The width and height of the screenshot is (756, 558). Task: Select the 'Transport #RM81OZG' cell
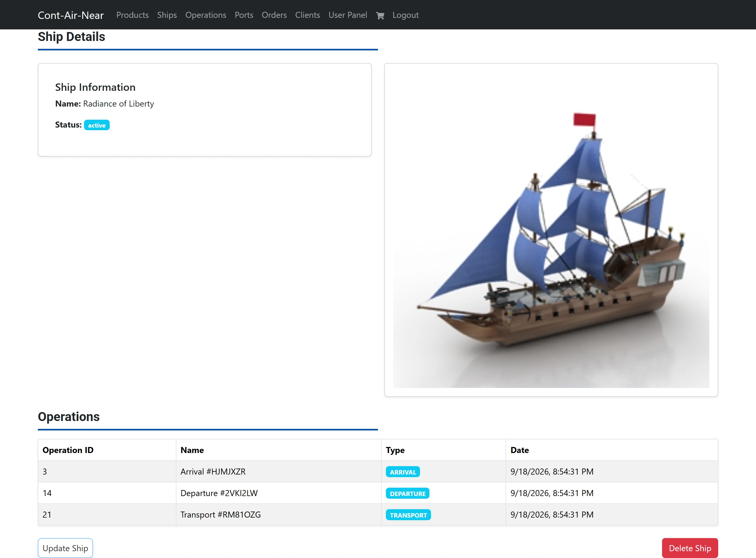[279, 514]
